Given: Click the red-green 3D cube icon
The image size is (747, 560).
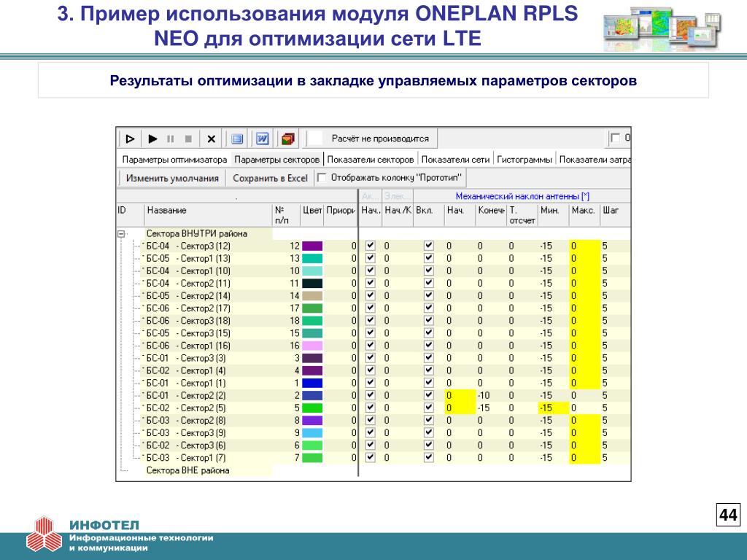Looking at the screenshot, I should click(287, 139).
